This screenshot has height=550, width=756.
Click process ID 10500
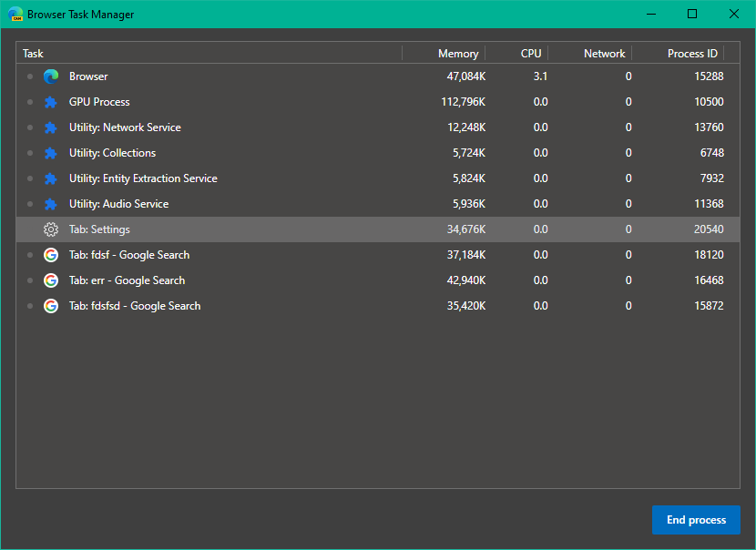pos(709,102)
